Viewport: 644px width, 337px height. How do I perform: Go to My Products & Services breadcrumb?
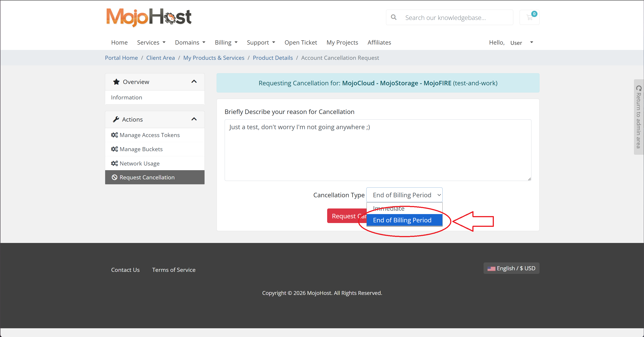point(213,58)
